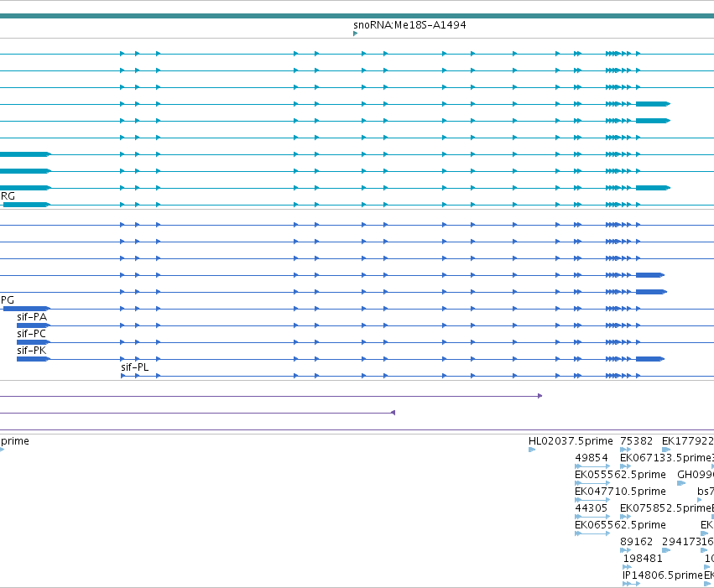Click the sif-PA transcript label
The height and width of the screenshot is (588, 714).
(32, 317)
